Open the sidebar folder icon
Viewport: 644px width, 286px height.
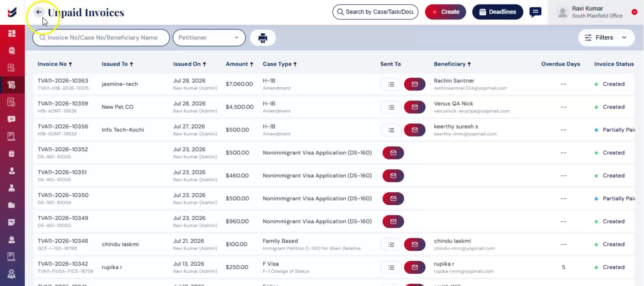(x=12, y=205)
